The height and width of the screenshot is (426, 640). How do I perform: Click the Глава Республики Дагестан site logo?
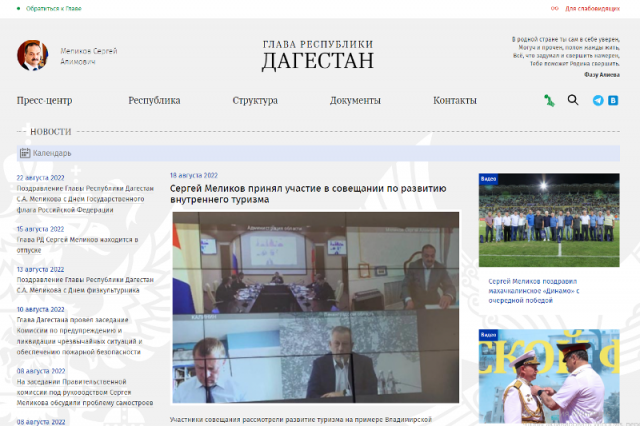coord(317,56)
